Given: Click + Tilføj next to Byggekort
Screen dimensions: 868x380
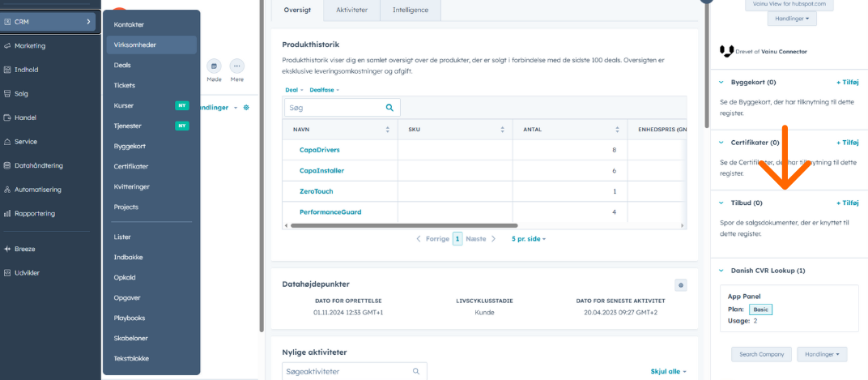Looking at the screenshot, I should (x=847, y=83).
